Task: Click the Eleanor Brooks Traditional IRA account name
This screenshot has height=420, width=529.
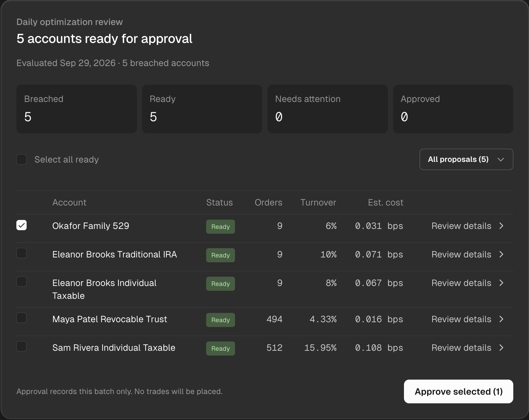Action: [114, 255]
